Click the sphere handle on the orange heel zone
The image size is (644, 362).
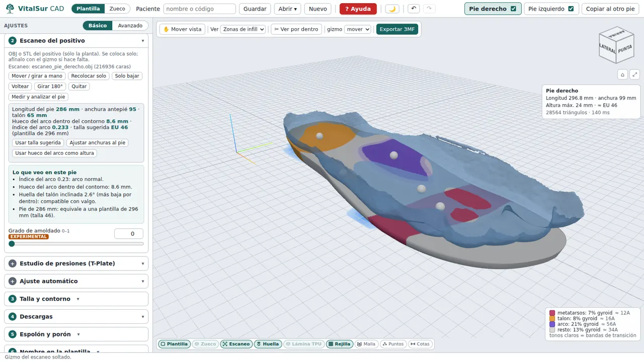point(319,136)
